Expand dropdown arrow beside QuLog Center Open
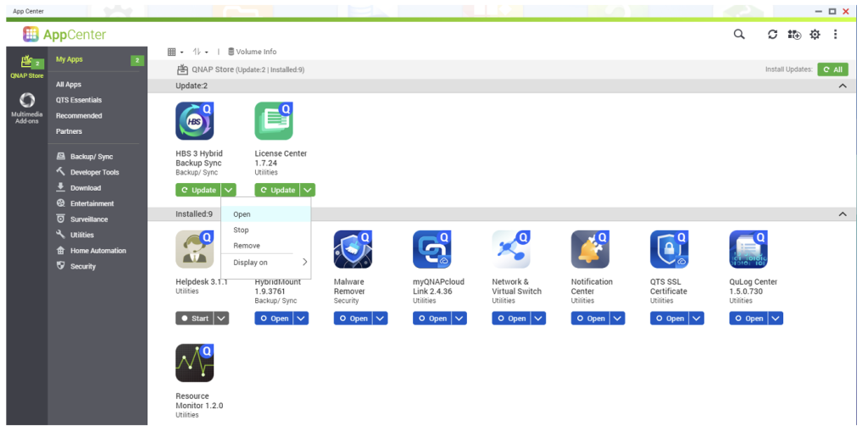 [776, 318]
